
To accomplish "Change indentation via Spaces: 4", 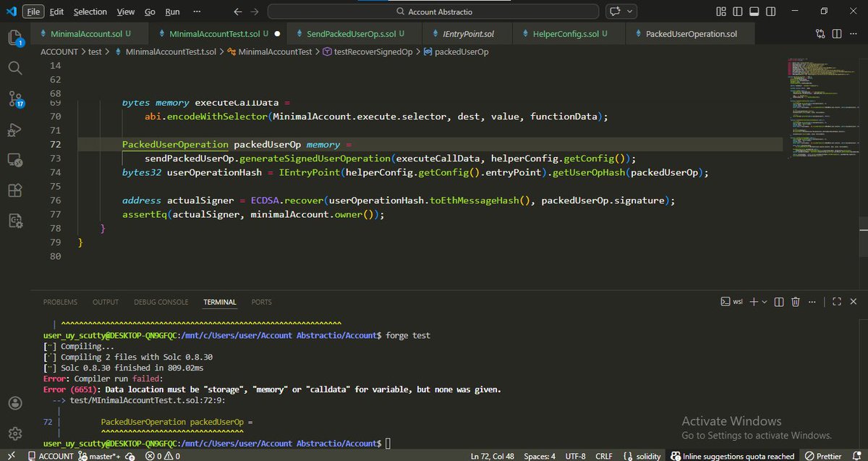I will coord(540,456).
